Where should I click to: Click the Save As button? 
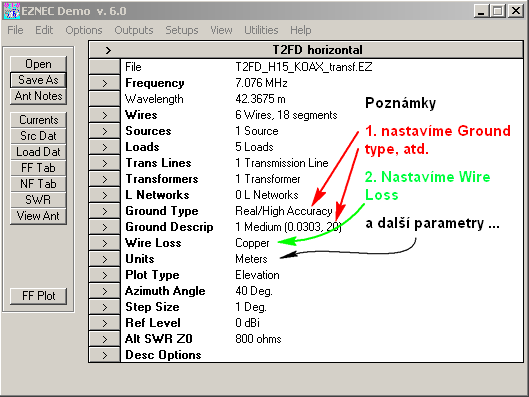pyautogui.click(x=38, y=80)
